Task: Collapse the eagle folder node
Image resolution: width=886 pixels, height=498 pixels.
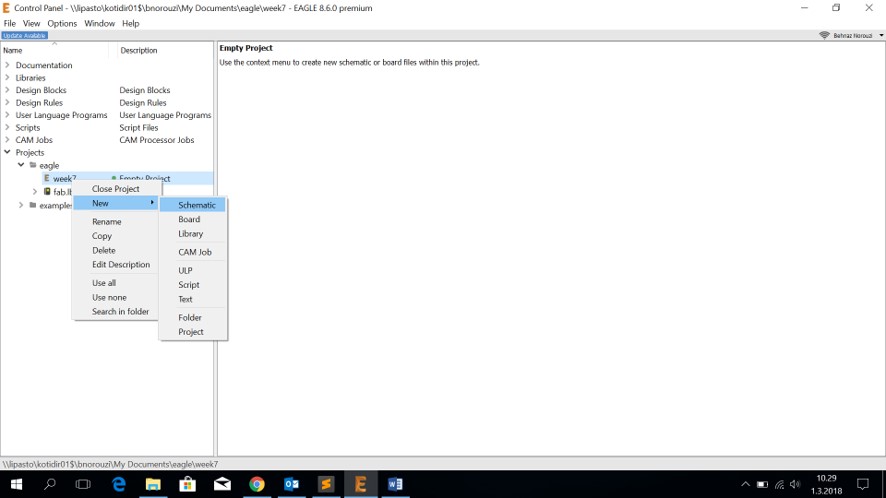Action: click(21, 165)
